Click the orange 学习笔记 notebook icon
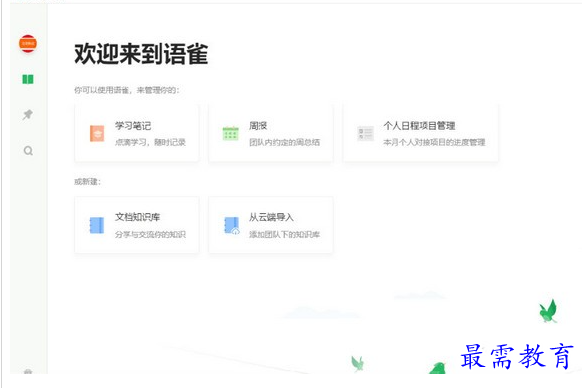Image resolution: width=582 pixels, height=388 pixels. [x=97, y=133]
